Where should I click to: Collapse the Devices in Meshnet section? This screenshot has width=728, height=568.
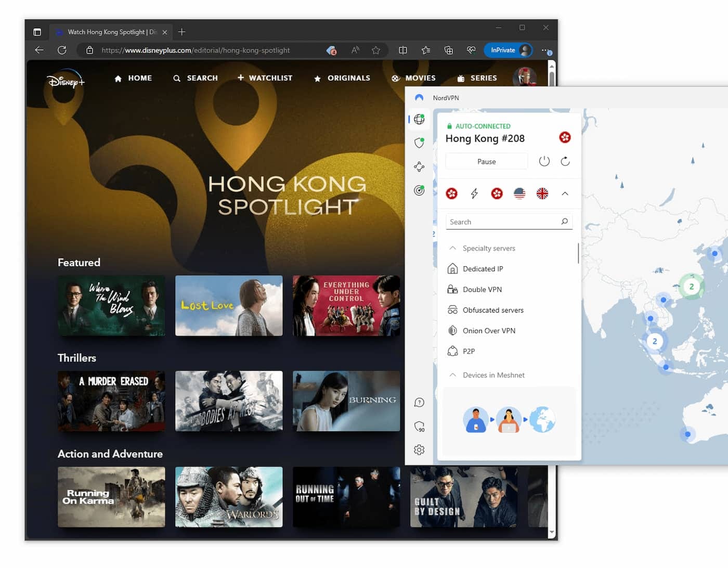tap(452, 375)
